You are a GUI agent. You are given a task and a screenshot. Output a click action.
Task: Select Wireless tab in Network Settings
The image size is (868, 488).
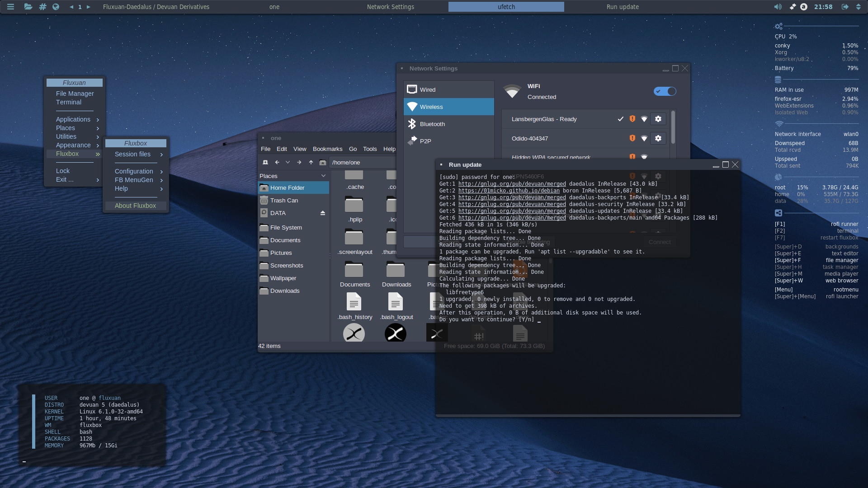pyautogui.click(x=448, y=107)
